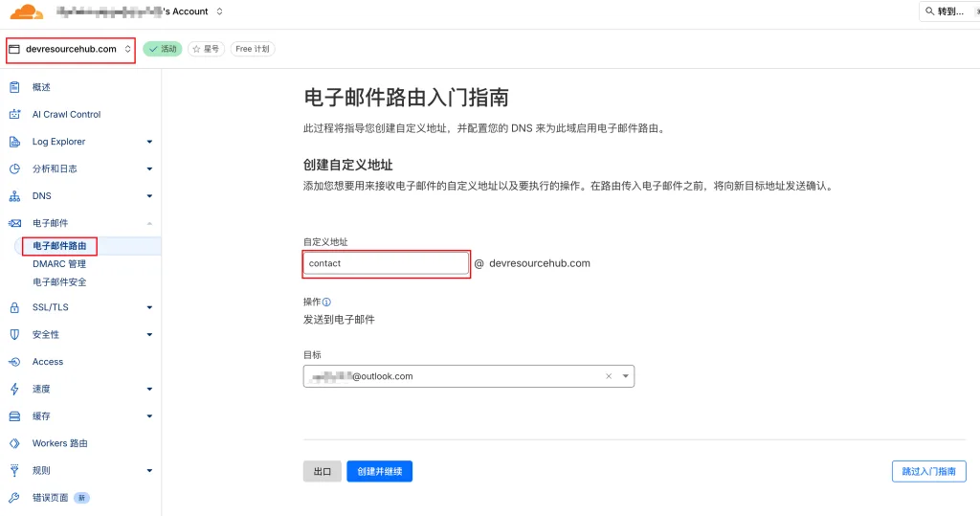This screenshot has width=980, height=516.
Task: Click the 出口 button
Action: [323, 472]
